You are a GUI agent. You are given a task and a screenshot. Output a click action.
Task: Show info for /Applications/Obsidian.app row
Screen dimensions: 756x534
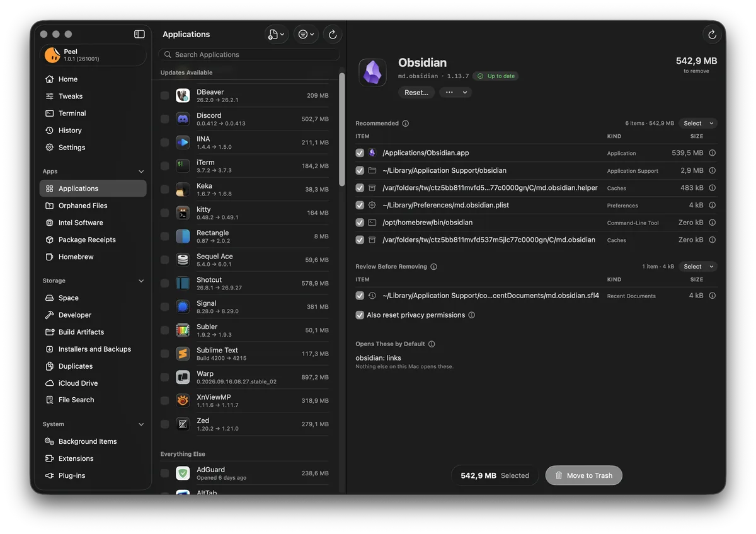713,153
